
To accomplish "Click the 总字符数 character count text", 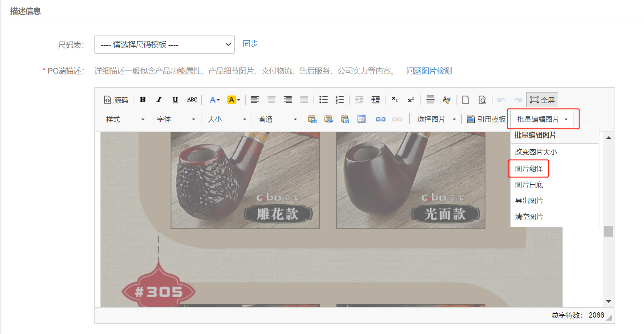I will click(x=578, y=315).
